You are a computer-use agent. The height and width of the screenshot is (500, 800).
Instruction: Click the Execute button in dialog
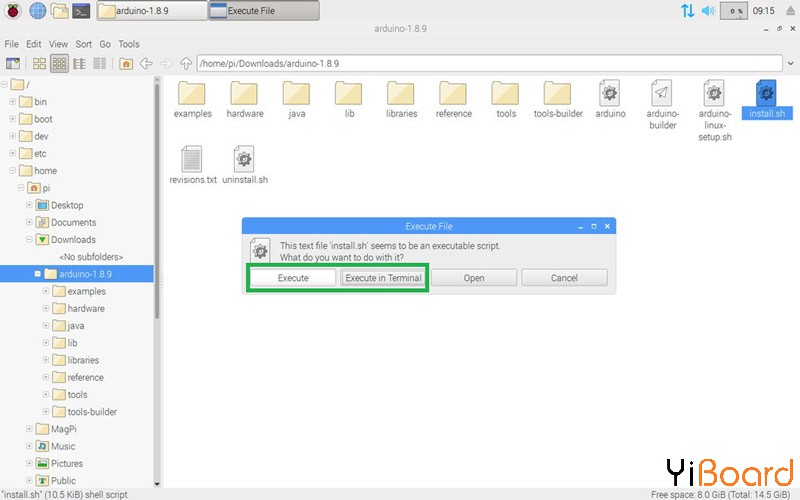click(x=293, y=278)
